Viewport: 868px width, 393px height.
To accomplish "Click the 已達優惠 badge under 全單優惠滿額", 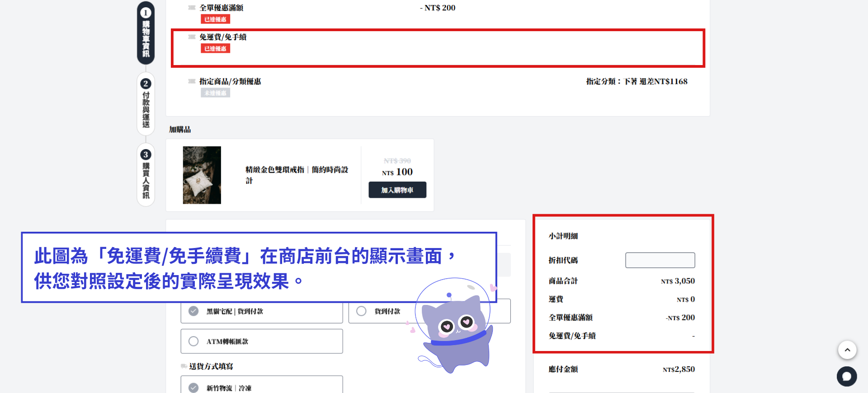I will (x=215, y=19).
